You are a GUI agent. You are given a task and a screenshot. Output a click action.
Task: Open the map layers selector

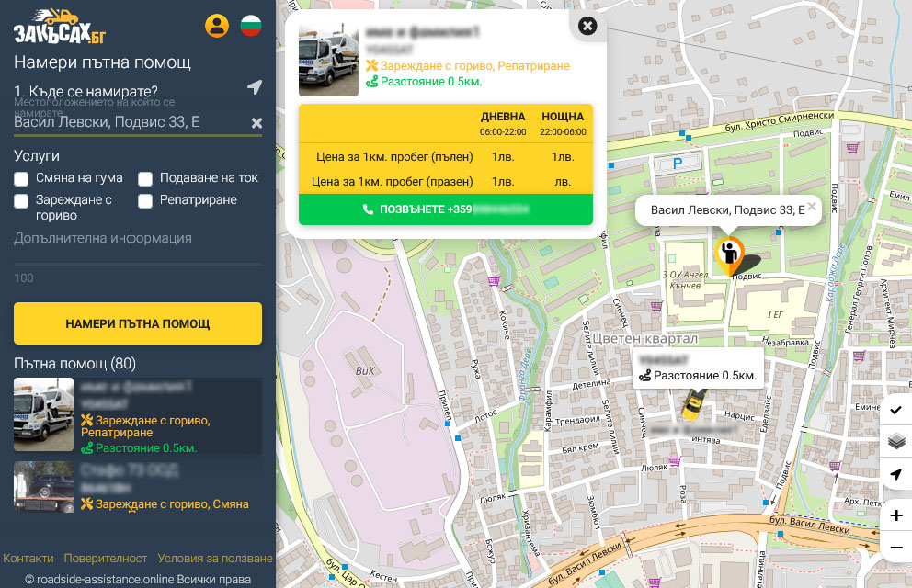click(896, 442)
